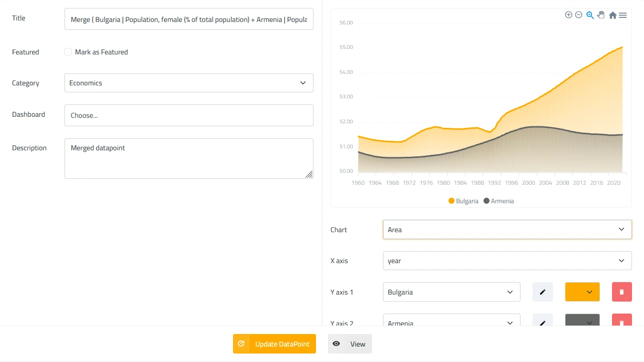Click the chart zoom out minus icon
Viewport: 644px width, 362px height.
[578, 15]
